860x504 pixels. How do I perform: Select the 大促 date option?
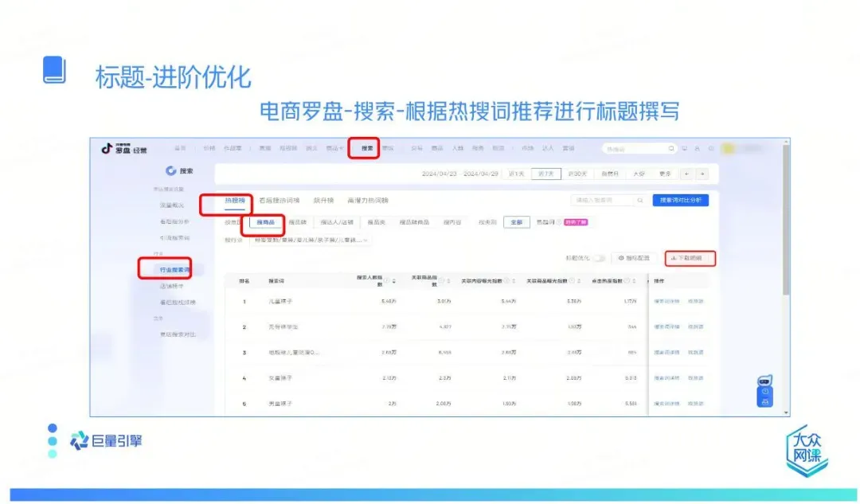pyautogui.click(x=639, y=174)
